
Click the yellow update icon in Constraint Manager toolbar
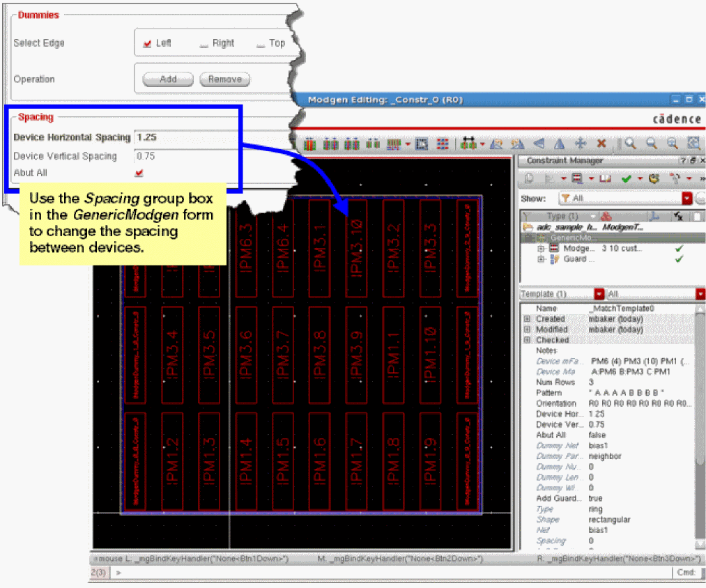click(x=654, y=179)
